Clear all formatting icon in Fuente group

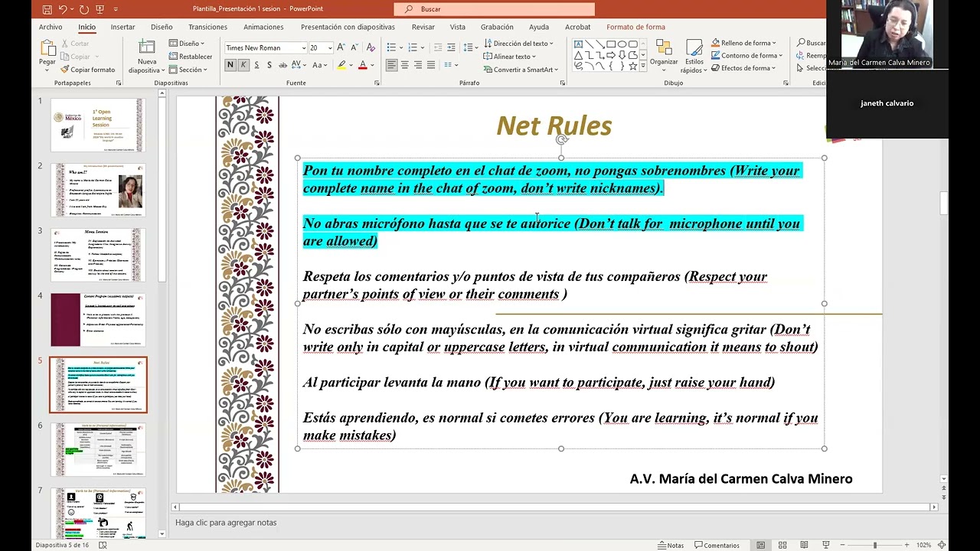pyautogui.click(x=371, y=47)
